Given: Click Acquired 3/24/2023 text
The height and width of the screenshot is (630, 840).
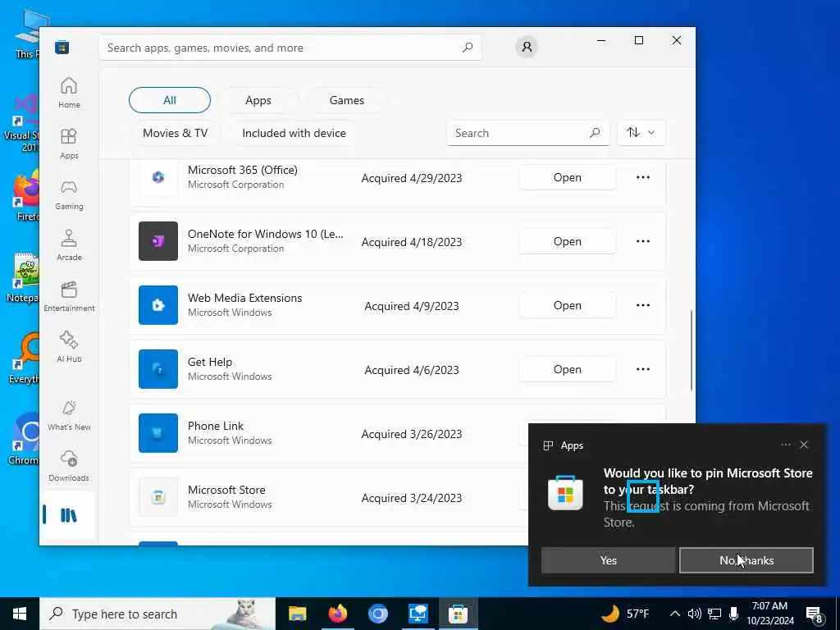Looking at the screenshot, I should pyautogui.click(x=412, y=498).
